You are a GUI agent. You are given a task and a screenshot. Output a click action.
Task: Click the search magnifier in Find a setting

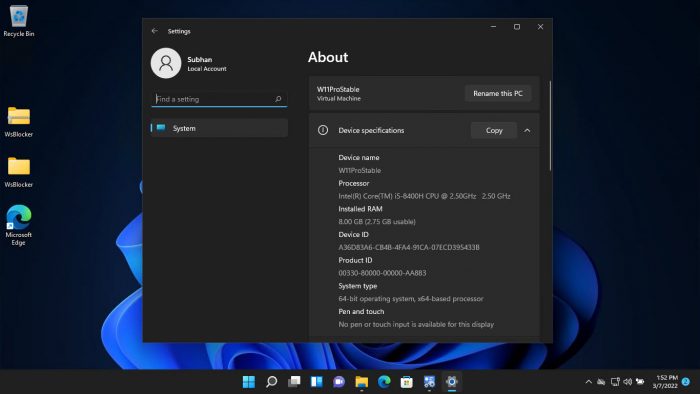click(x=278, y=99)
